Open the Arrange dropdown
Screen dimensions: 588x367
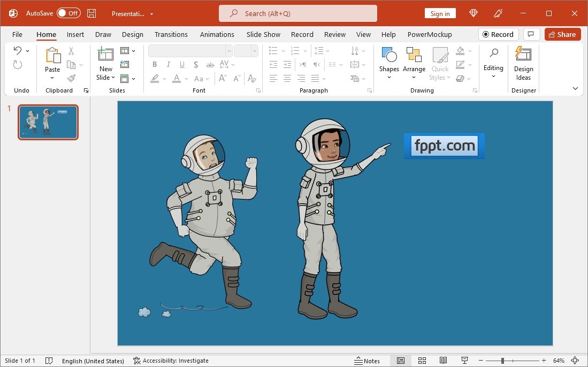coord(414,63)
